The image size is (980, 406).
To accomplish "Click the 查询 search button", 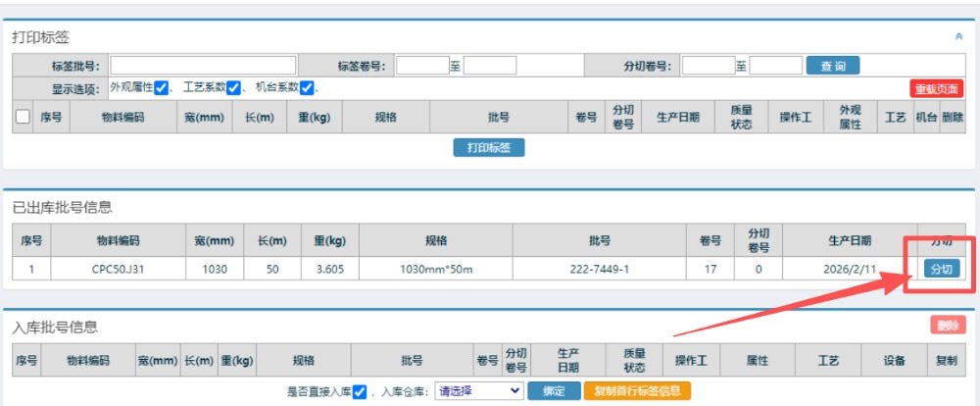I will (832, 66).
